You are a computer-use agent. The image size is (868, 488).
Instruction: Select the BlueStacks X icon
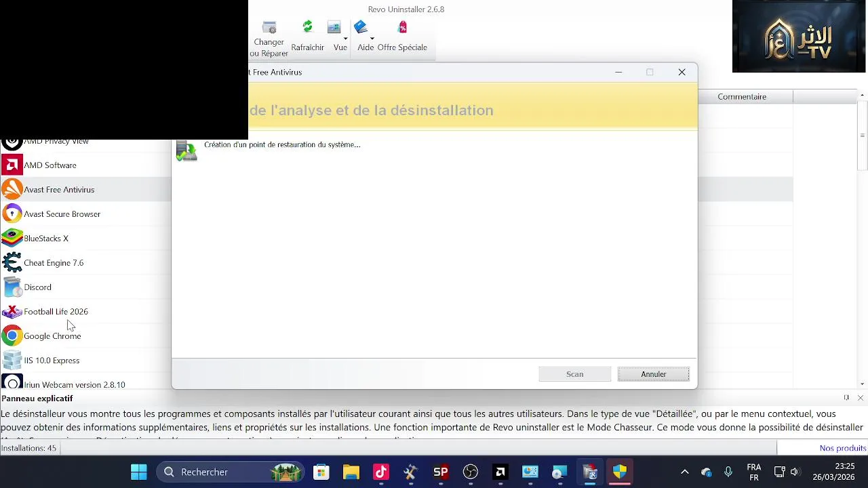pyautogui.click(x=12, y=239)
